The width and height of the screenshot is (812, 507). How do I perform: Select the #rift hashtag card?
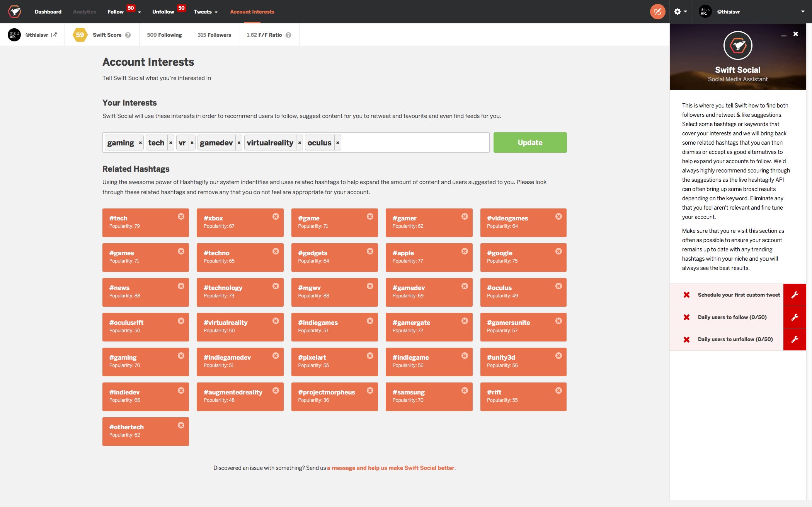[523, 397]
